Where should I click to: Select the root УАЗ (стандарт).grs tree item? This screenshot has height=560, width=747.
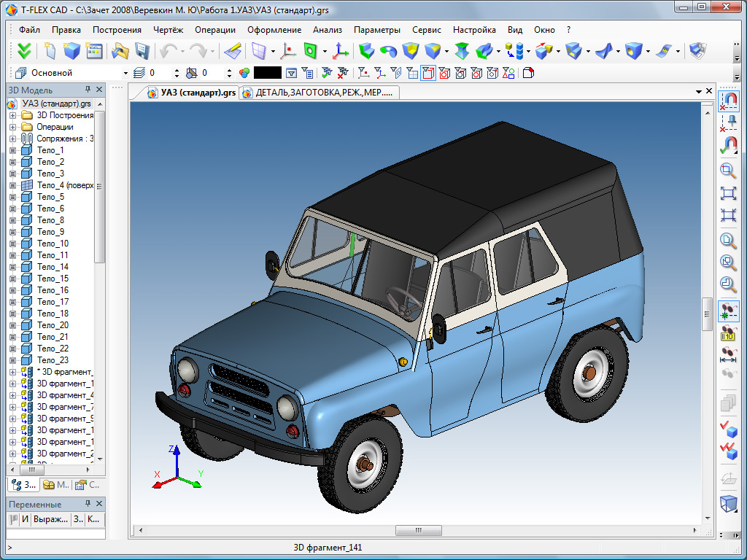click(56, 104)
